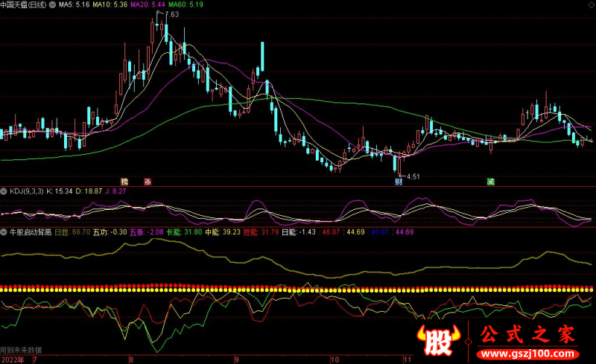Screen dimensions: 596x364
Task: Select the green MA60 moving average label
Action: (185, 4)
